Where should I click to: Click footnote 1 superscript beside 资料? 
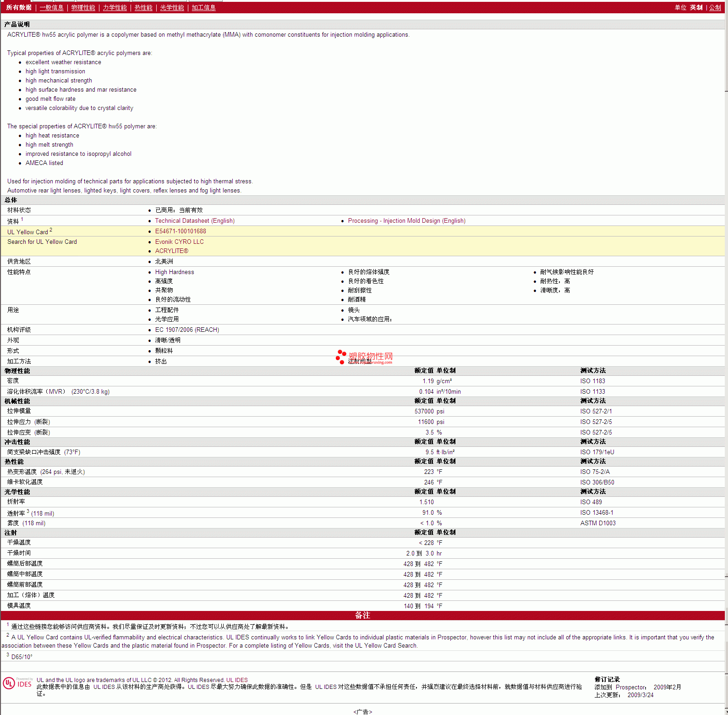click(x=22, y=219)
